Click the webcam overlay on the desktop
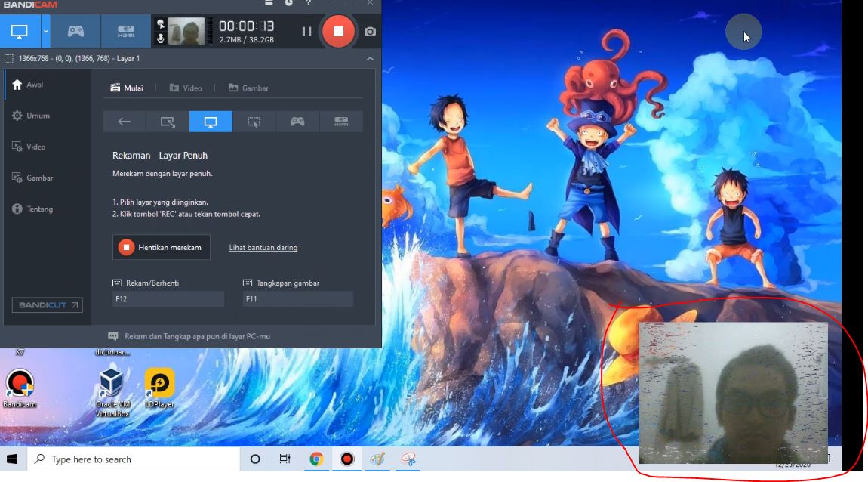868x482 pixels. pos(734,393)
